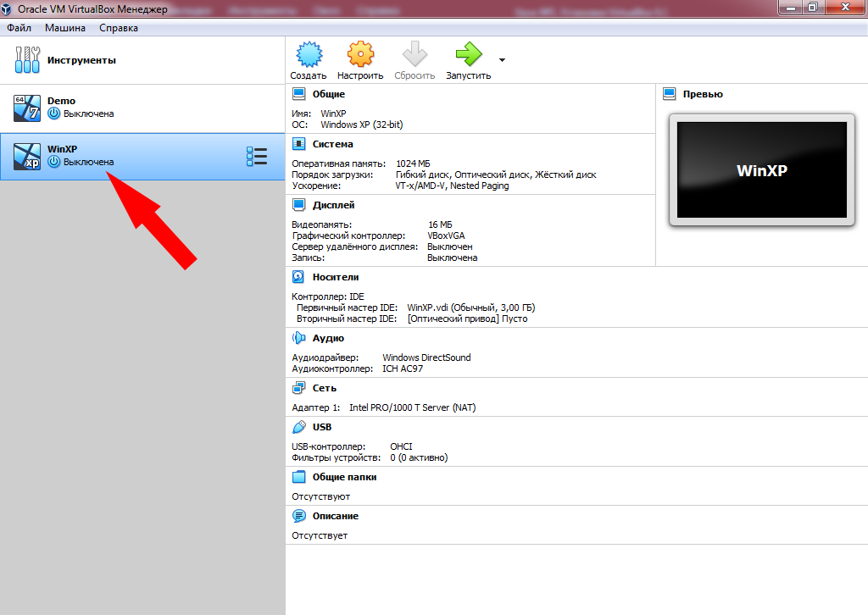This screenshot has width=868, height=615.
Task: Click the Windows DirectSound audio driver value
Action: pos(427,357)
